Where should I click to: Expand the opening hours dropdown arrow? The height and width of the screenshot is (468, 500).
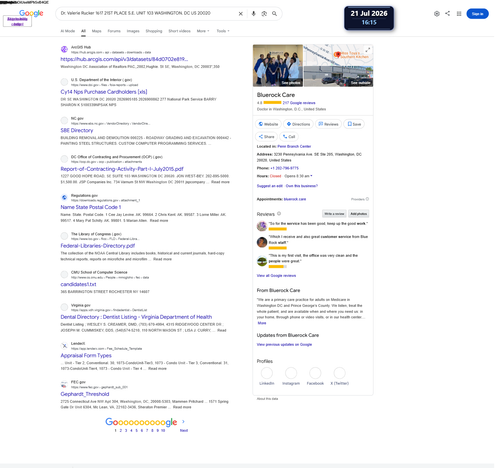[311, 176]
